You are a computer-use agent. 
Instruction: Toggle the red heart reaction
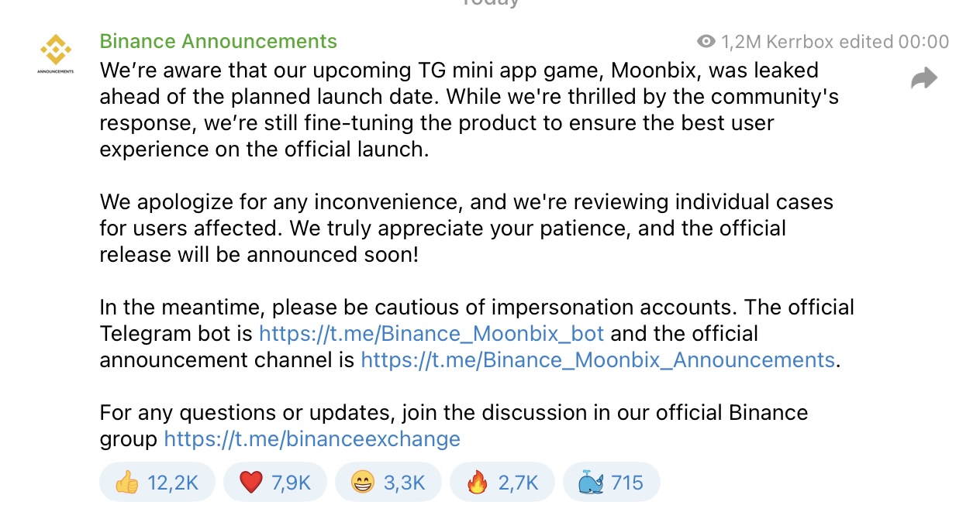pos(274,483)
